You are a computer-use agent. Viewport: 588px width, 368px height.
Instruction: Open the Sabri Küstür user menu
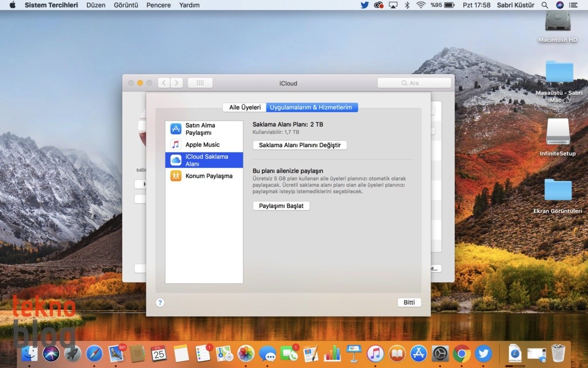point(516,5)
